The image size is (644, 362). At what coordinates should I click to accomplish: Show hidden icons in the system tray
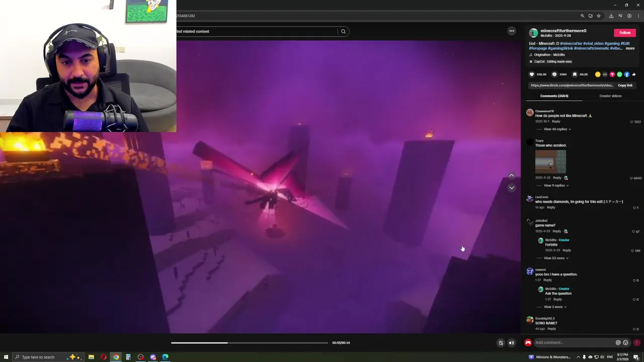[x=578, y=357]
